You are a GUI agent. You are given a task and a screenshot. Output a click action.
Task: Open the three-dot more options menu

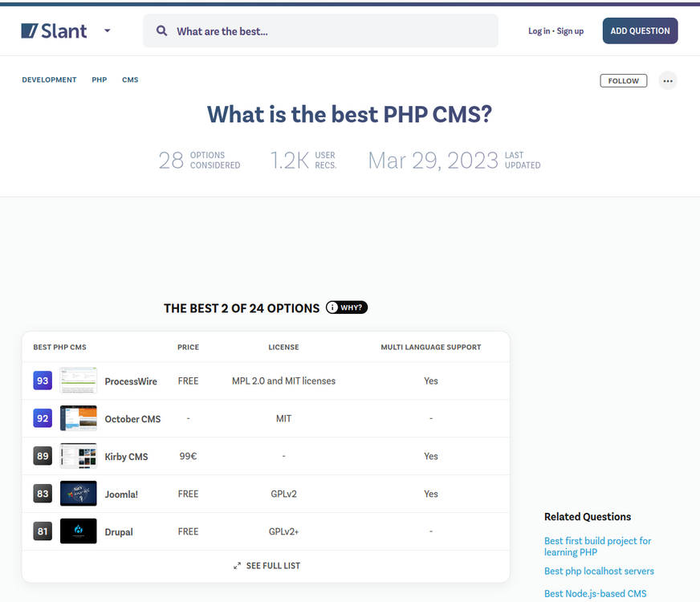[x=668, y=81]
